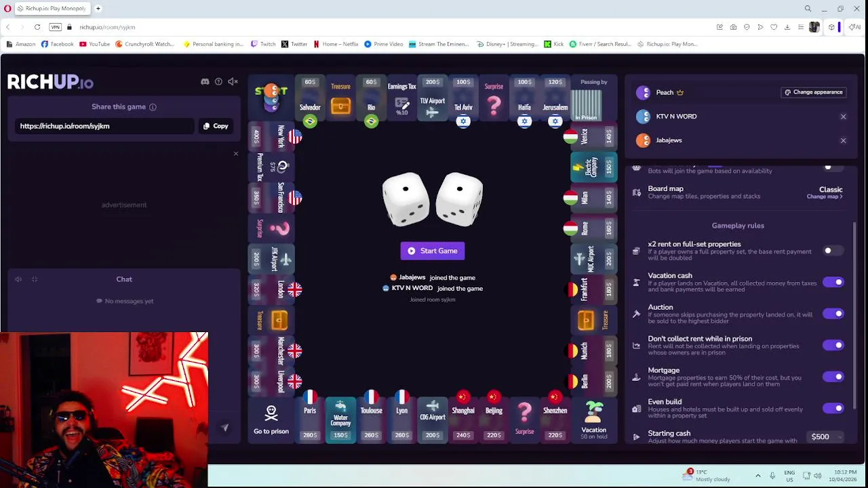Image resolution: width=868 pixels, height=488 pixels.
Task: Click the chat send arrow icon
Action: [x=224, y=428]
